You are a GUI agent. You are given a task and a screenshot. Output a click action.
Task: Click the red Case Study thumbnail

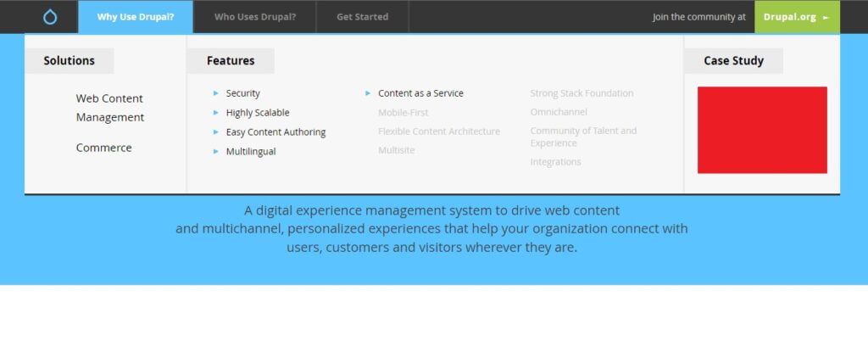762,130
